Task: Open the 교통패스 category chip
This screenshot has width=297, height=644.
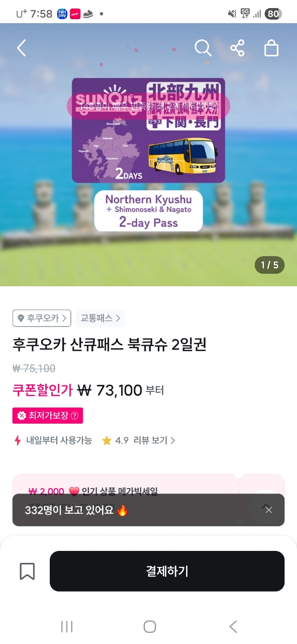Action: point(100,318)
